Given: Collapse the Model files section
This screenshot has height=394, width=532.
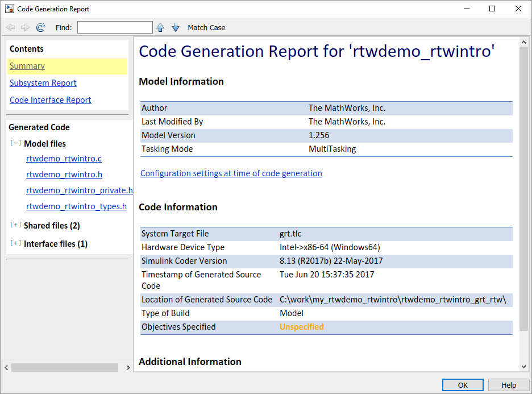Looking at the screenshot, I should (15, 143).
